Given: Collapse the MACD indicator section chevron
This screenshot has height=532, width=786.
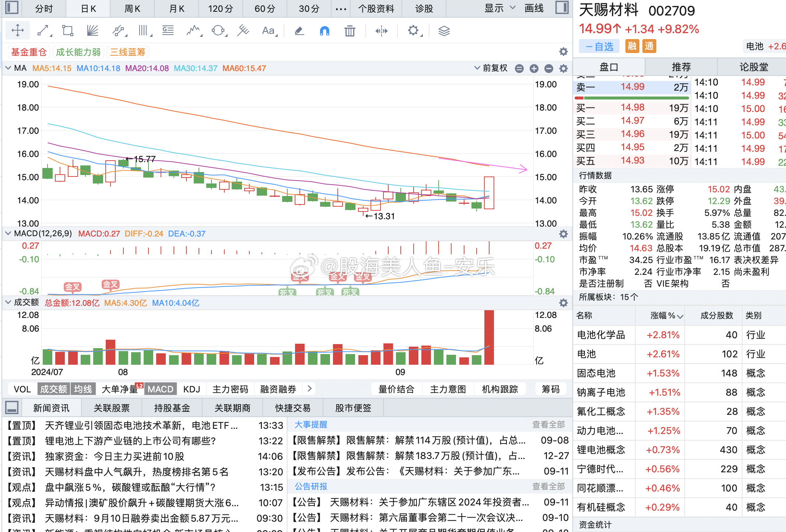Looking at the screenshot, I should coord(8,233).
